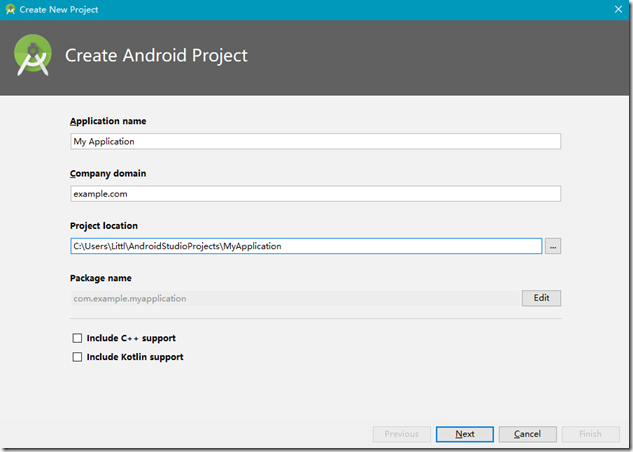This screenshot has height=452, width=633.
Task: Enable Include C++ support checkbox
Action: coord(77,338)
